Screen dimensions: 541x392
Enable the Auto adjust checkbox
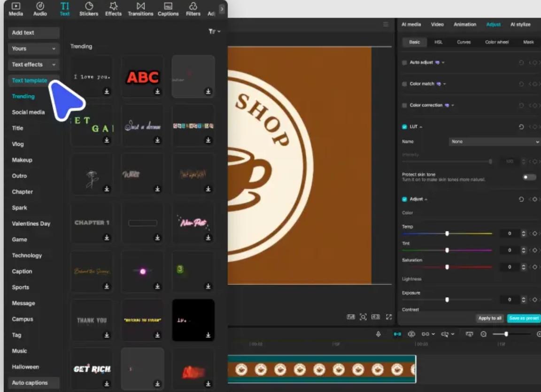pos(404,62)
